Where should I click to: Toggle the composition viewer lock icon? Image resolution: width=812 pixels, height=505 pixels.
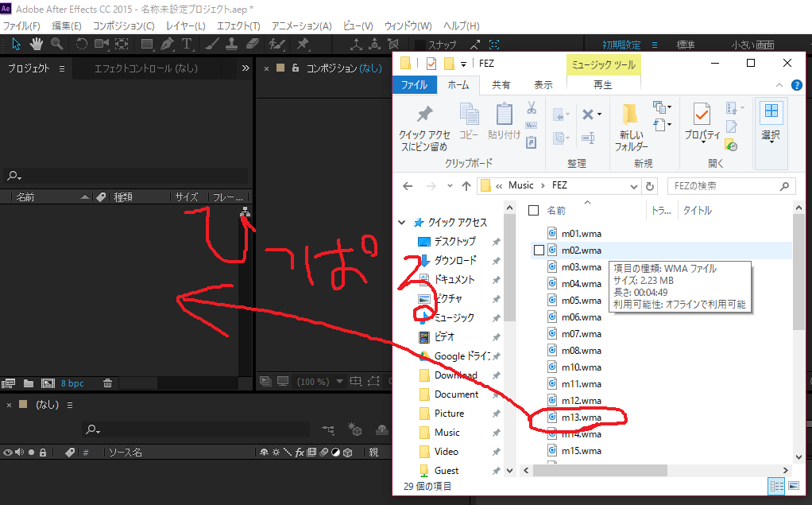296,68
